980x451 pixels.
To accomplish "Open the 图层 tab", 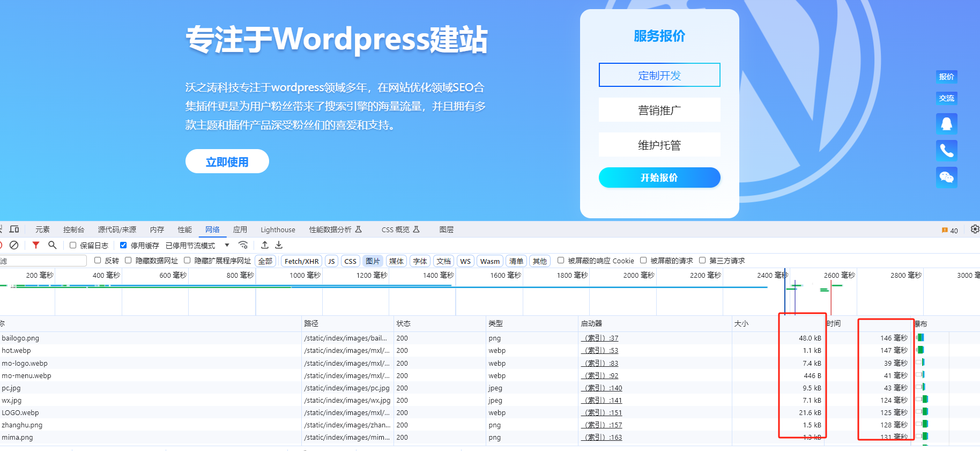I will (x=447, y=230).
